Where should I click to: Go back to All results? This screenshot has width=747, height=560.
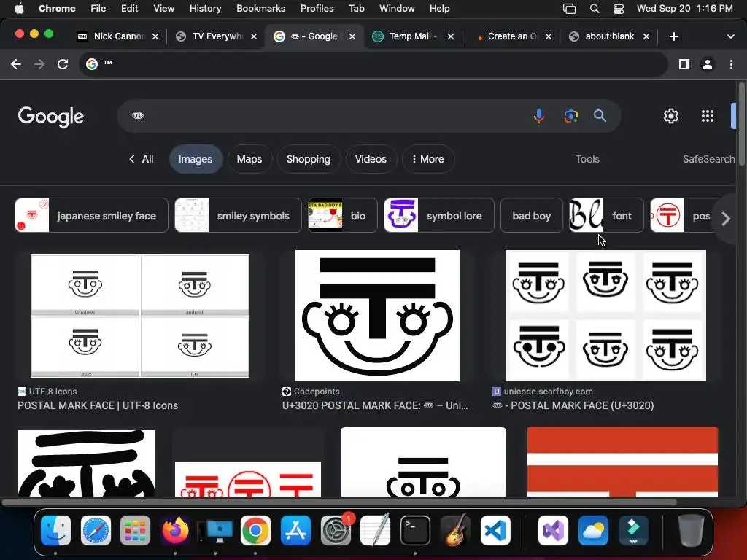pyautogui.click(x=141, y=159)
